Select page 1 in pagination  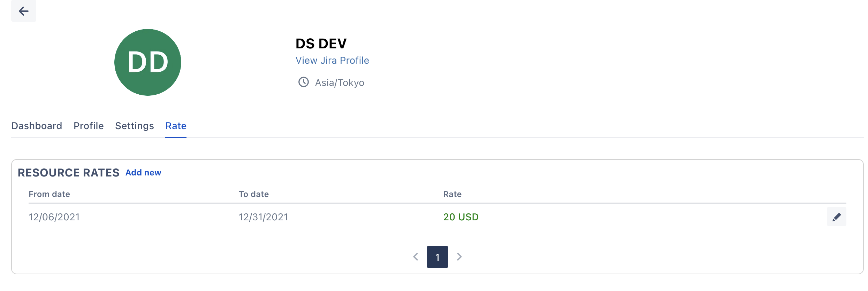[437, 257]
